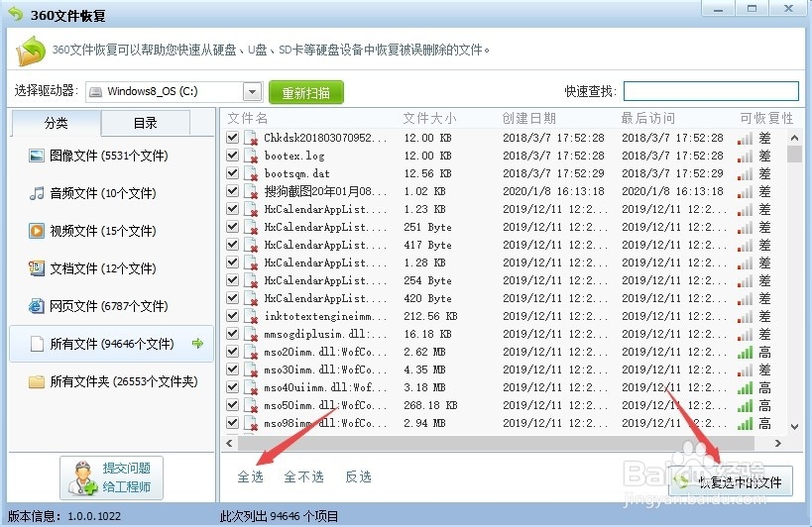
Task: Open the drive selection dropdown arrow
Action: [252, 92]
